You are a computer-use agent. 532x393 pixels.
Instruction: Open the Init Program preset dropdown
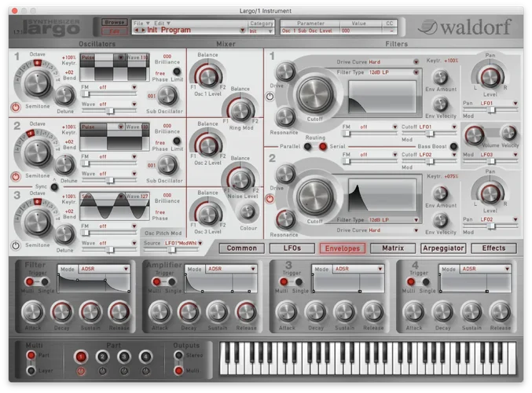click(242, 30)
